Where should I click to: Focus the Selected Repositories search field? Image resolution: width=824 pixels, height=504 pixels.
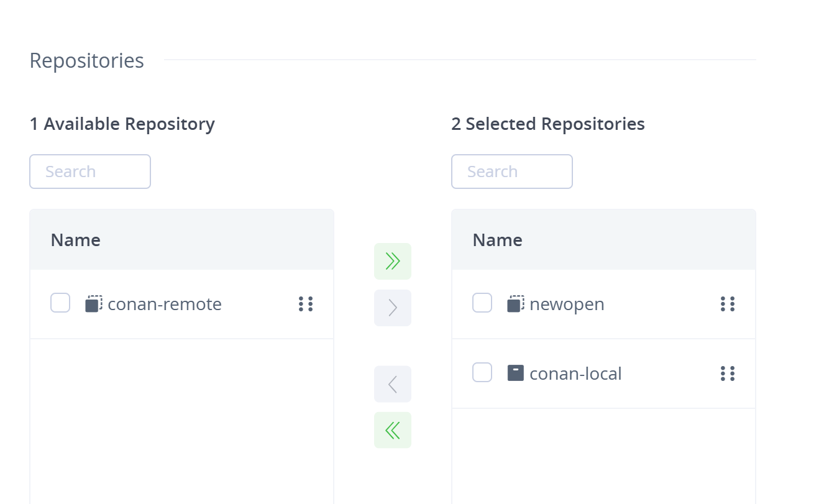[511, 172]
